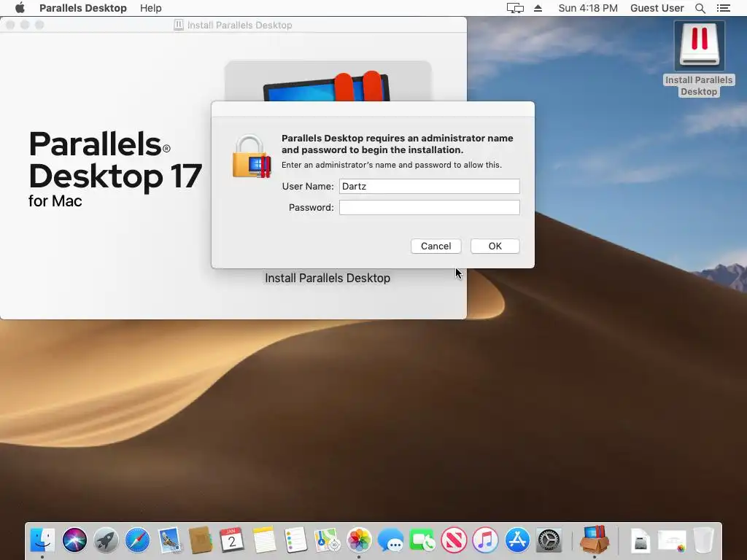
Task: Open Parallels Desktop application menu
Action: [83, 8]
